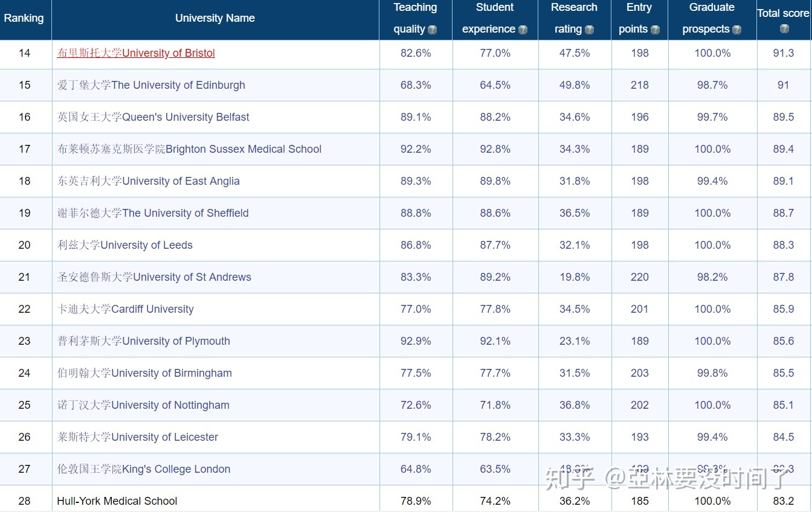Select Leicester entry points 193
This screenshot has height=512, width=812.
click(640, 437)
